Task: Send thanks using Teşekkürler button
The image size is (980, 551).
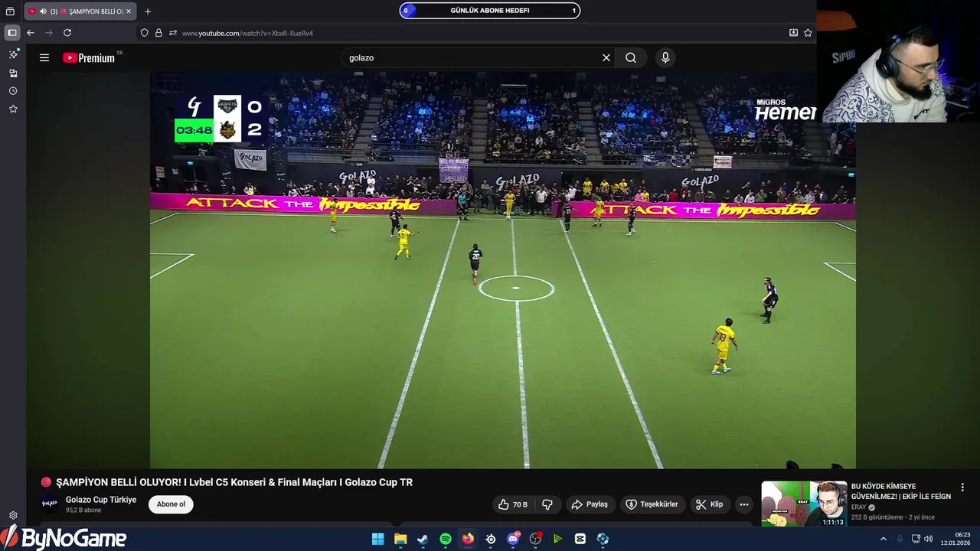Action: point(652,504)
